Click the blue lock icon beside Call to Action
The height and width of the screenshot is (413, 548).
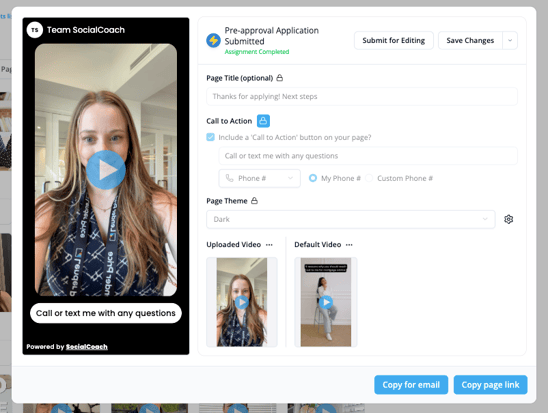pyautogui.click(x=263, y=121)
